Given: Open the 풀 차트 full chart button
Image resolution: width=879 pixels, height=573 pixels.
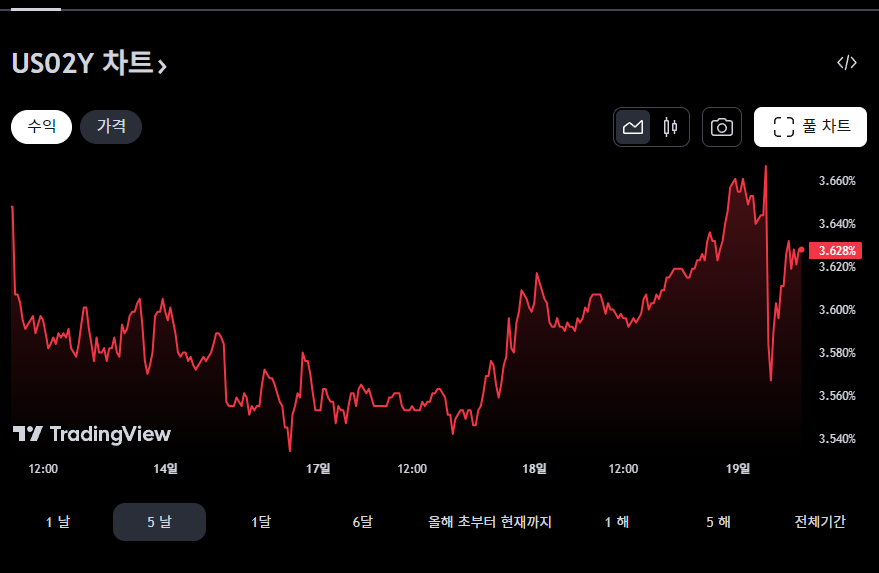Looking at the screenshot, I should pyautogui.click(x=810, y=127).
